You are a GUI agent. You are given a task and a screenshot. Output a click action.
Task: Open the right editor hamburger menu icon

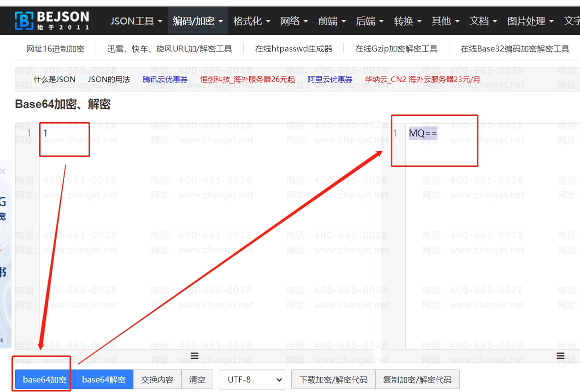[x=560, y=356]
